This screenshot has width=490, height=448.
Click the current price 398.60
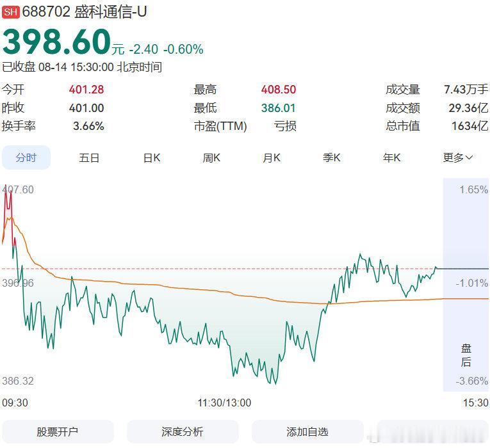click(57, 42)
